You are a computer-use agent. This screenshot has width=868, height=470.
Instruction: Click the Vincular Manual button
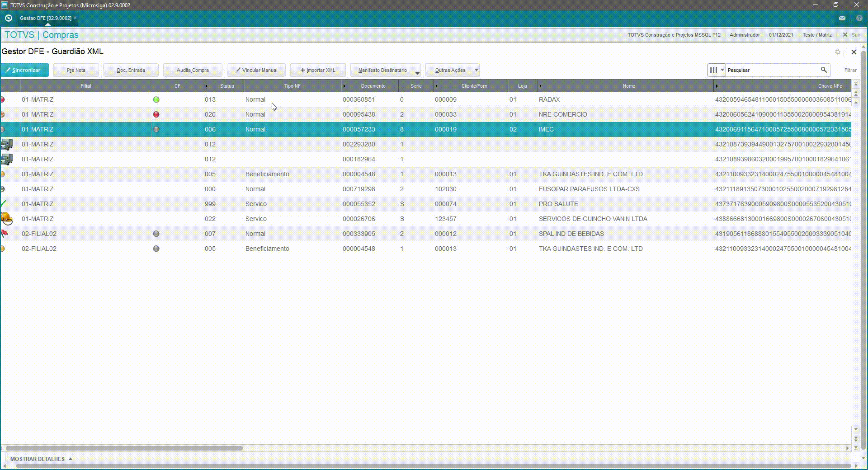(256, 70)
